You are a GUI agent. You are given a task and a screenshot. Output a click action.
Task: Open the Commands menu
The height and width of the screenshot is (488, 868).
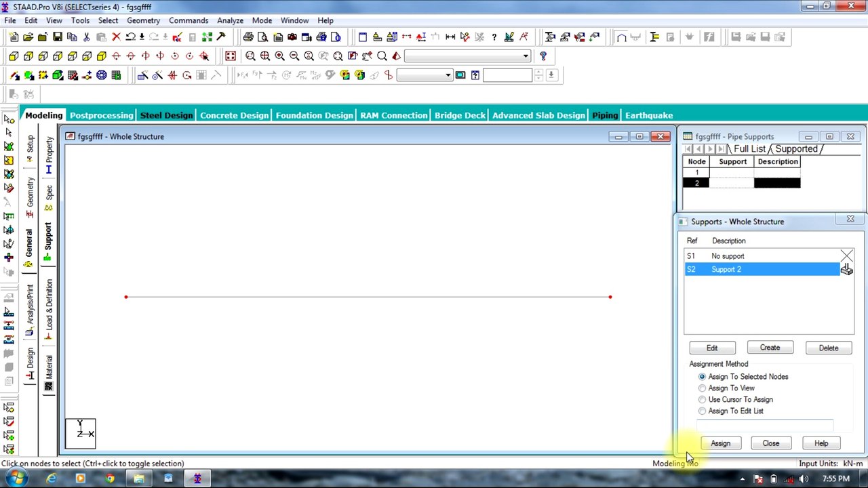(x=189, y=20)
